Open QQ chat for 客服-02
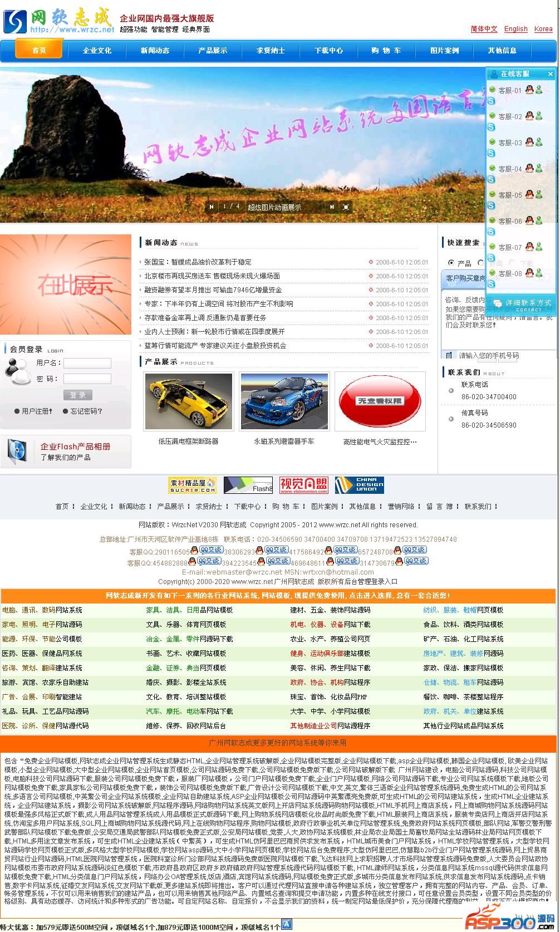 [529, 116]
